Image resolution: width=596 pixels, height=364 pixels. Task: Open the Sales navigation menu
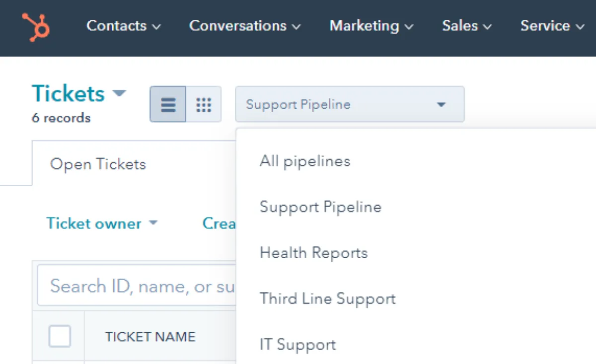(x=467, y=26)
